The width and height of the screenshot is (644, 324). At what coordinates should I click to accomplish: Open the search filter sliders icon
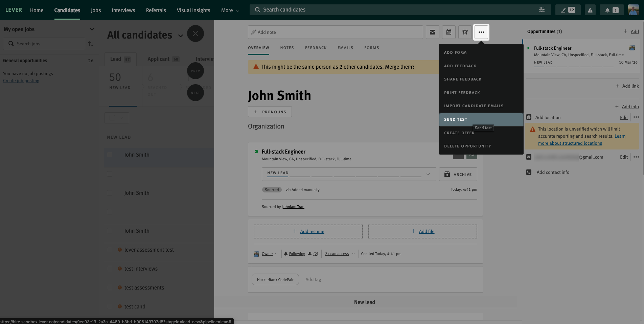542,10
